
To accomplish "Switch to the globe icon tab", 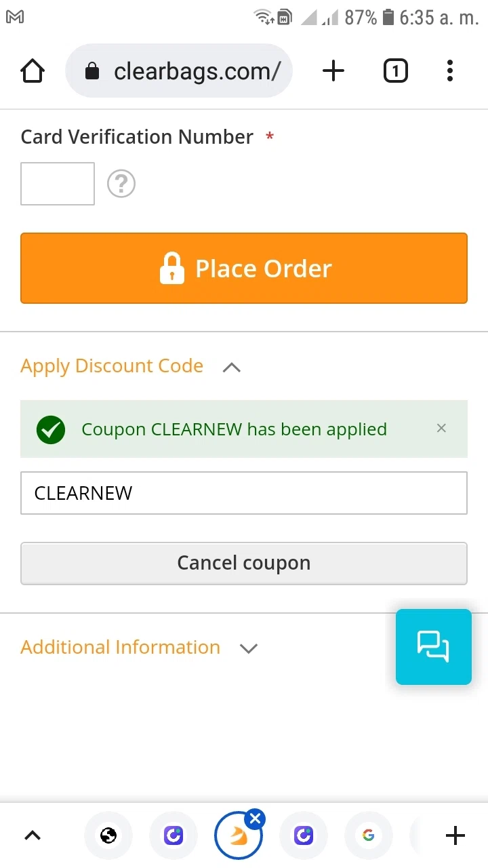I will [108, 835].
